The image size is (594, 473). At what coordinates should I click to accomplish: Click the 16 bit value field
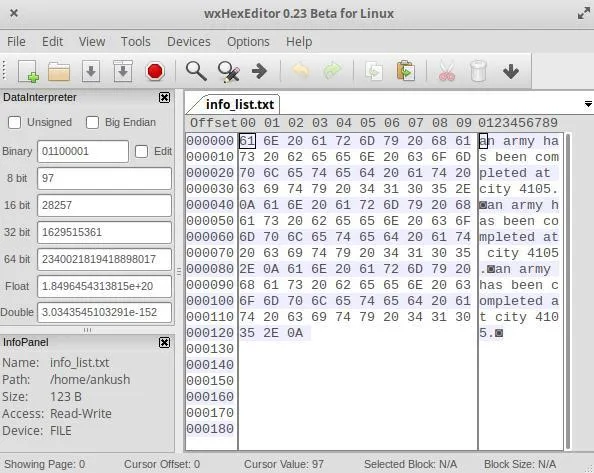point(104,205)
